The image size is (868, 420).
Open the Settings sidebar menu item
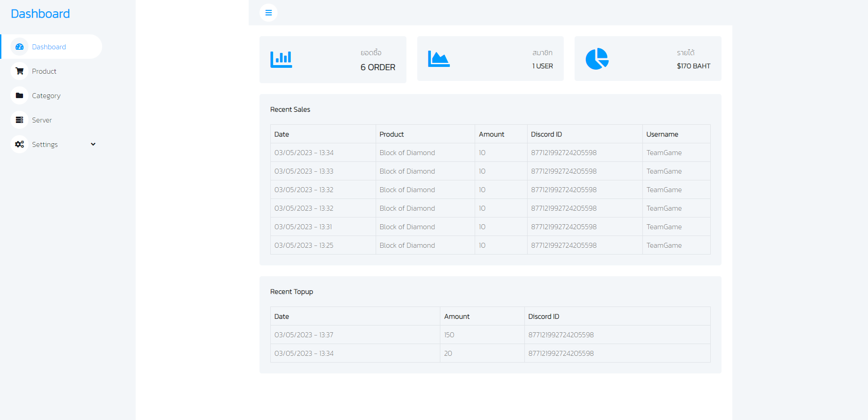51,144
